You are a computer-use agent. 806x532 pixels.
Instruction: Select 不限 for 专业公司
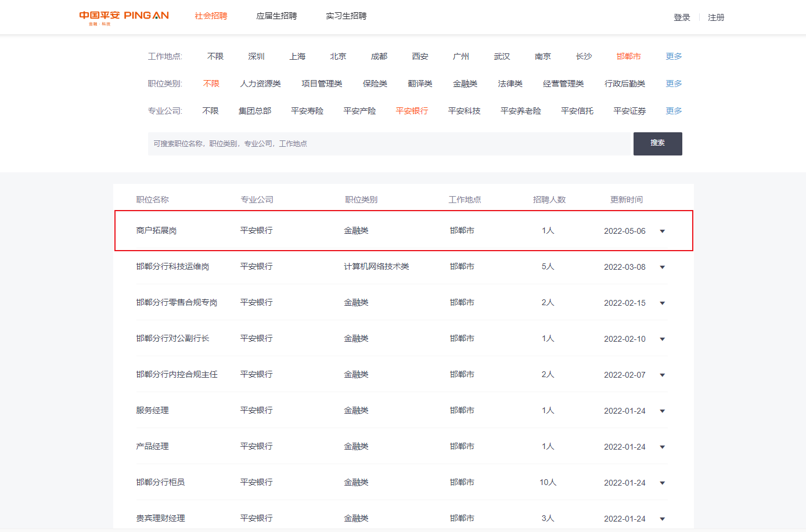(210, 111)
